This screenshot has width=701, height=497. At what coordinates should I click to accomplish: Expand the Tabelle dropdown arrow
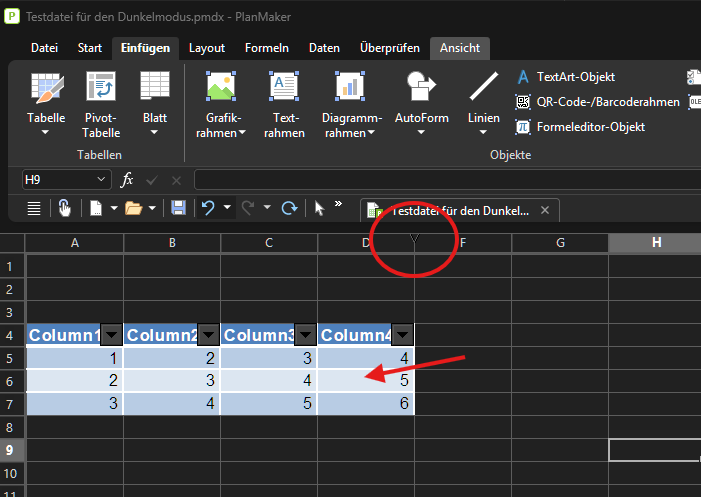coord(45,132)
